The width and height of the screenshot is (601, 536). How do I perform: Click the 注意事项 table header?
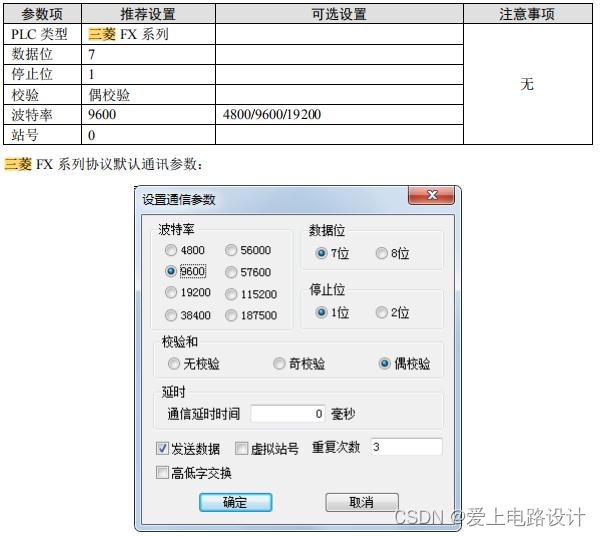(x=527, y=14)
